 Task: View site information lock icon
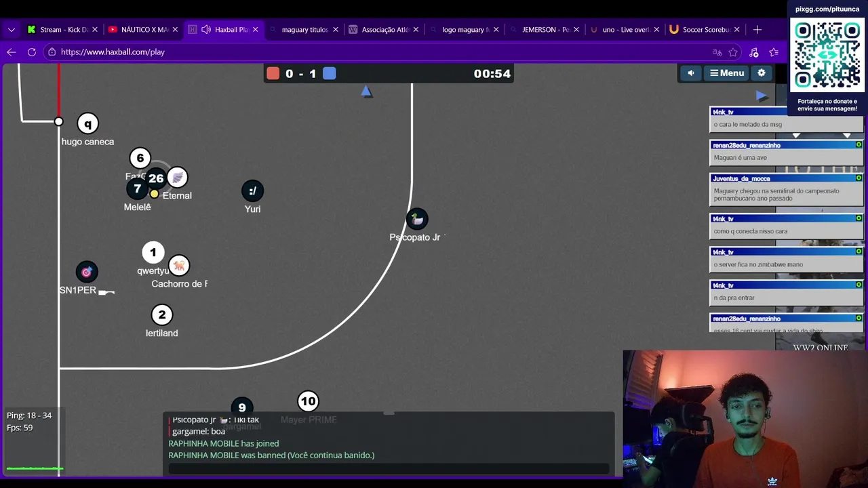point(52,52)
